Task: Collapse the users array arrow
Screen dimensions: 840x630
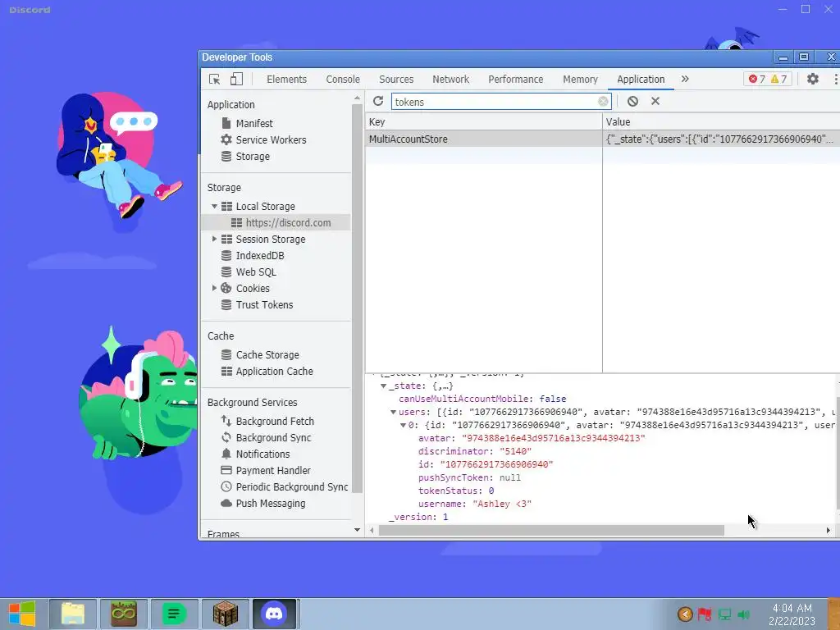Action: (x=393, y=412)
